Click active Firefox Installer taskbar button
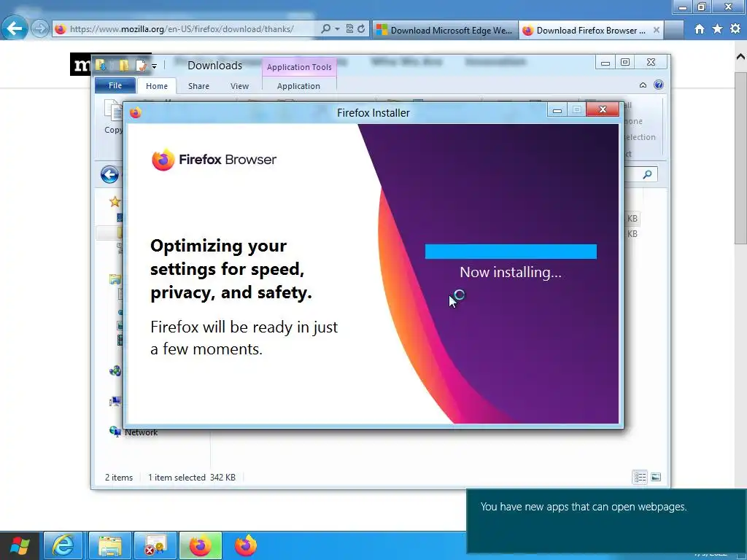This screenshot has height=560, width=747. (201, 545)
